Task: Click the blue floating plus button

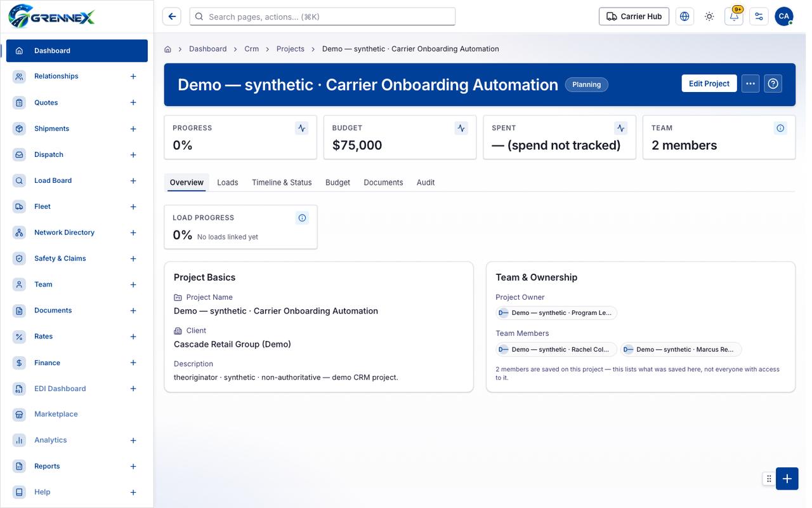Action: point(787,479)
